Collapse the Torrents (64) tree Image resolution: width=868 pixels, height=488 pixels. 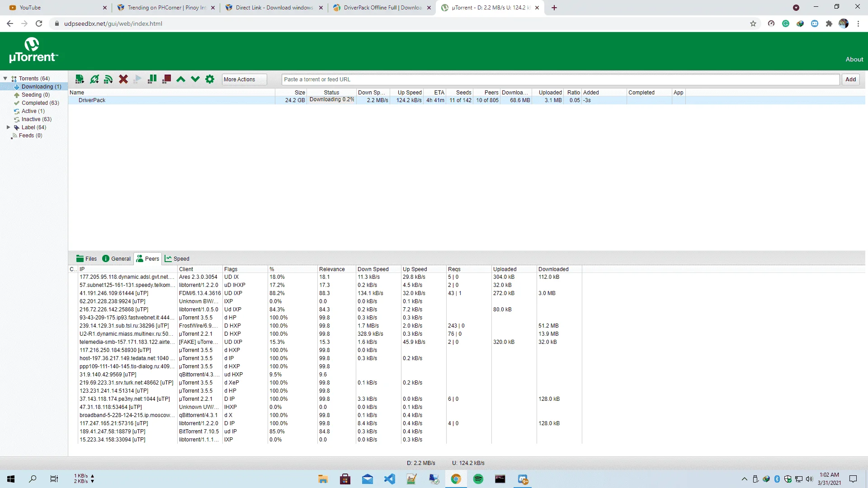click(x=5, y=78)
